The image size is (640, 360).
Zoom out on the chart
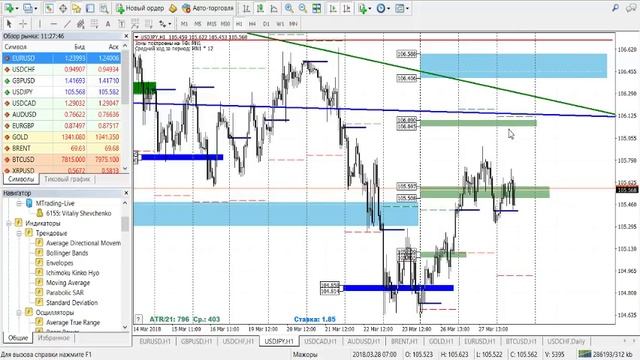[x=302, y=8]
